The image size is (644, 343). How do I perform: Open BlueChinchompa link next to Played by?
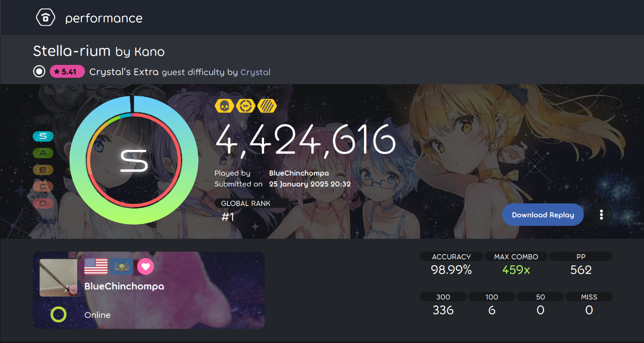(299, 174)
